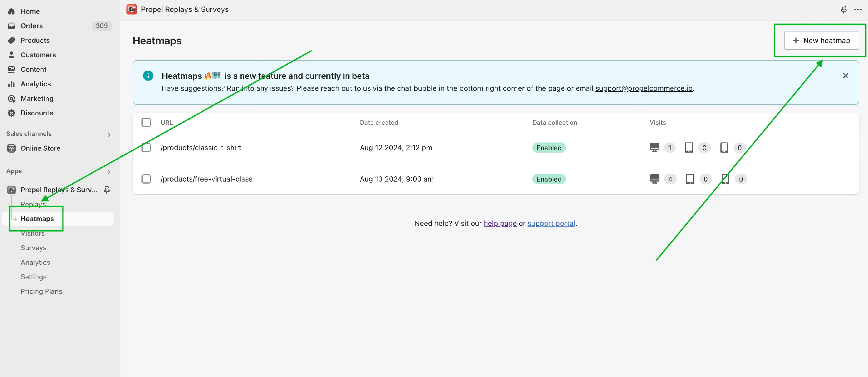Open Propel Settings submenu item
Image resolution: width=868 pixels, height=377 pixels.
tap(33, 277)
